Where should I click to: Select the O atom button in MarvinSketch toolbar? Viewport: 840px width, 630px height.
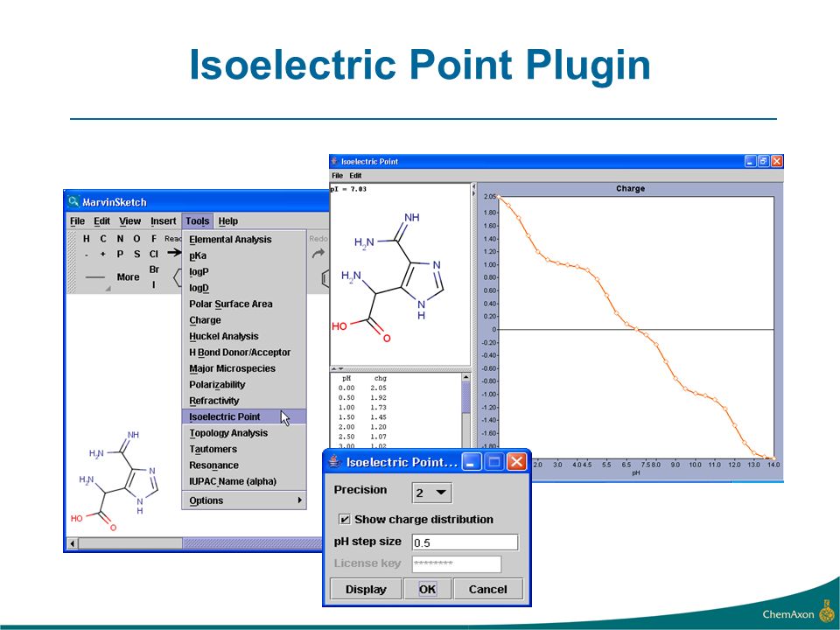(x=136, y=238)
